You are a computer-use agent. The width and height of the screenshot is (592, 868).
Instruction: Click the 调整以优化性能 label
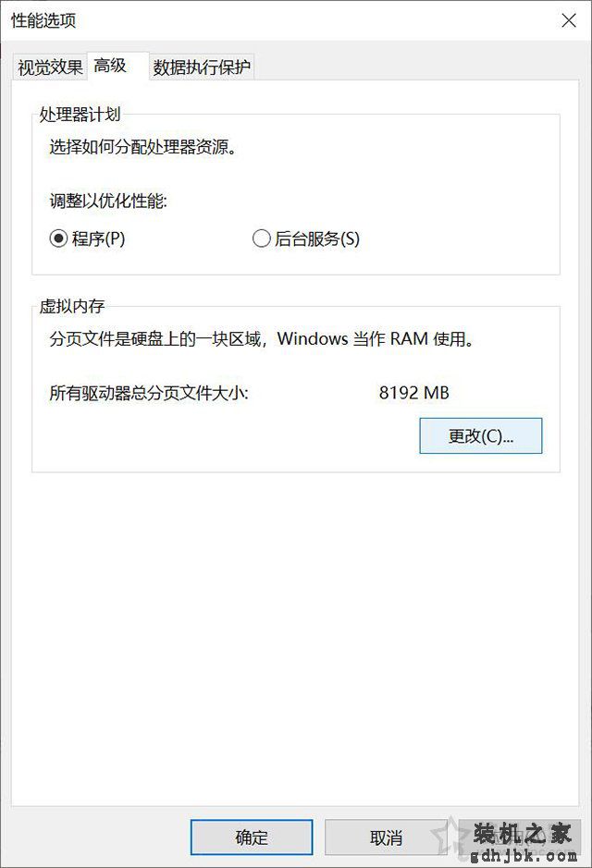click(x=108, y=201)
